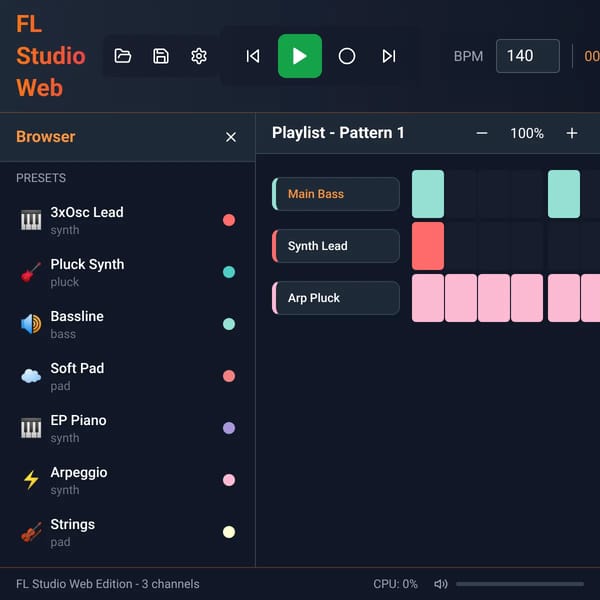Click the Soft Pad coral color dot
This screenshot has width=600, height=600.
tap(229, 376)
